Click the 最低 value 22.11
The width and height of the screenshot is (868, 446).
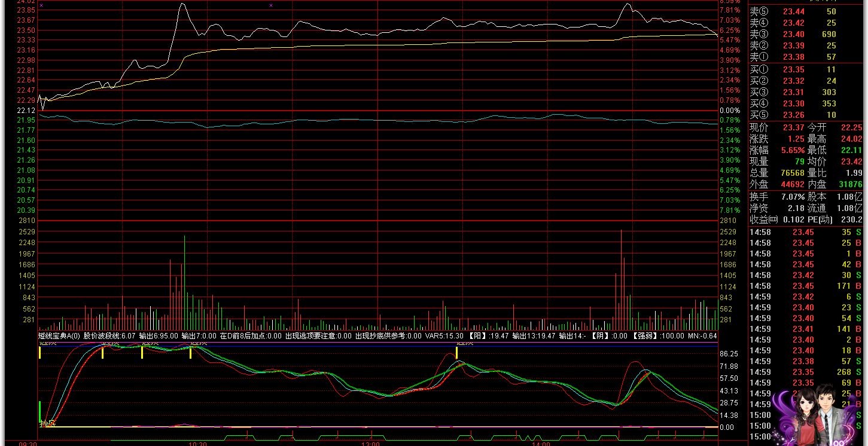coord(852,150)
